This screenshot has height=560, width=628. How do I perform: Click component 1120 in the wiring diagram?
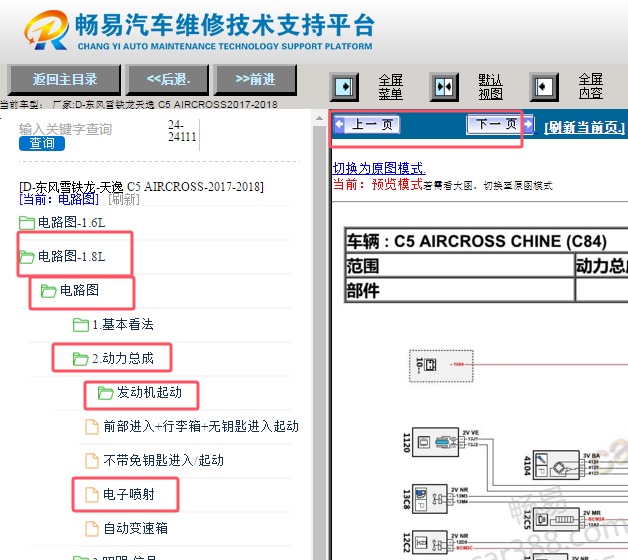coord(435,442)
